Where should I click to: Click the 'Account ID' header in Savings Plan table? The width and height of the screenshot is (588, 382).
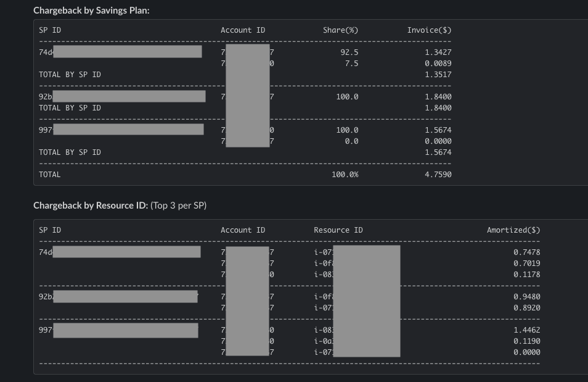pos(243,30)
